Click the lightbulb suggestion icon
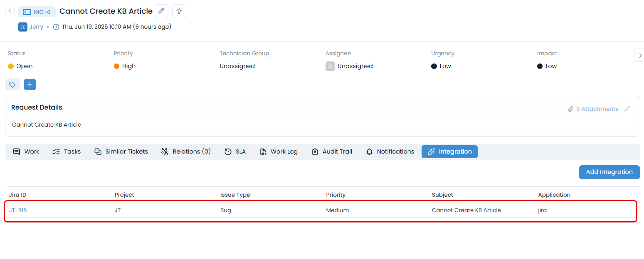Viewport: 644px width, 259px height. (x=179, y=11)
